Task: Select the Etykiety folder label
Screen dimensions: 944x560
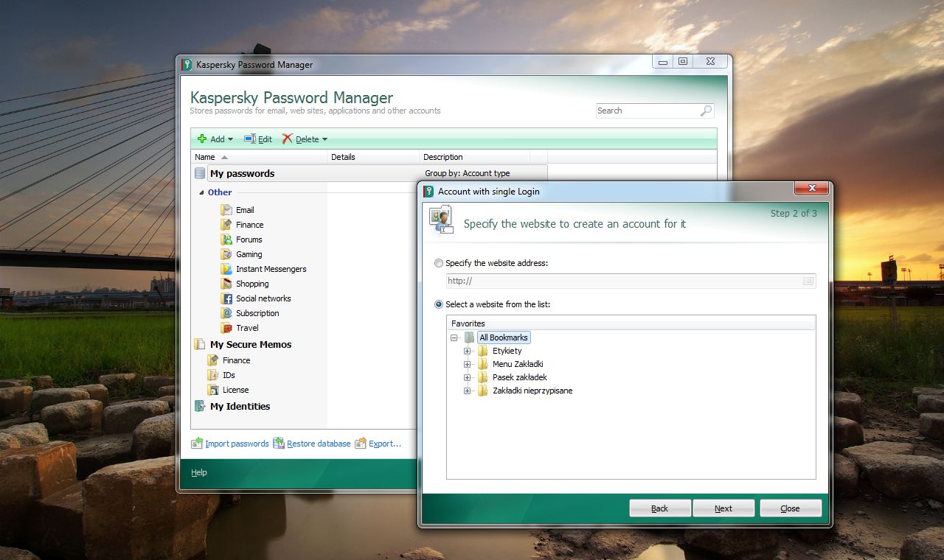Action: 507,351
